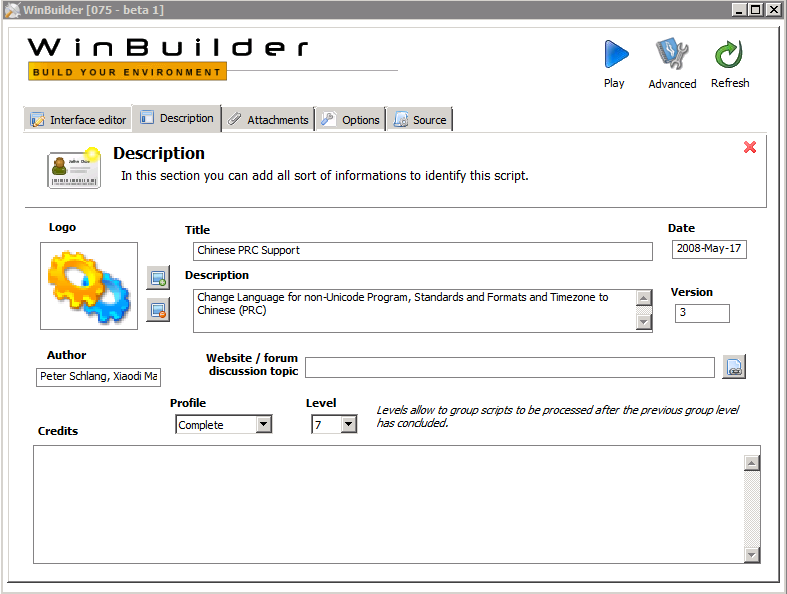Click the remove logo image button
This screenshot has width=787, height=594.
(158, 310)
